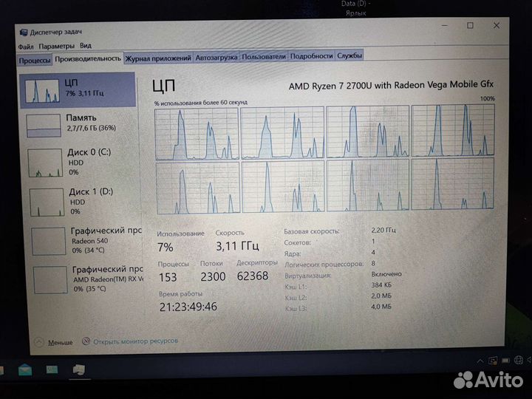Switch to the Подробности tab
This screenshot has width=532, height=399.
(x=312, y=56)
